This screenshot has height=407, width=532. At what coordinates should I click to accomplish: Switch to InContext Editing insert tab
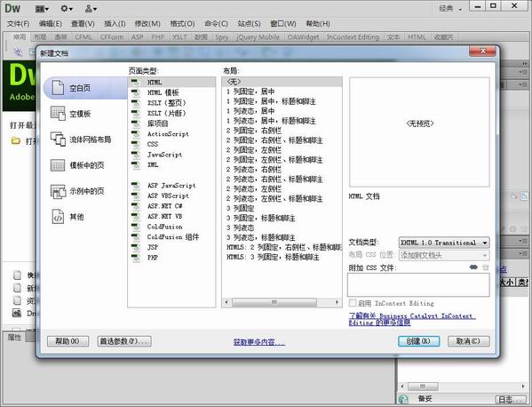point(353,37)
